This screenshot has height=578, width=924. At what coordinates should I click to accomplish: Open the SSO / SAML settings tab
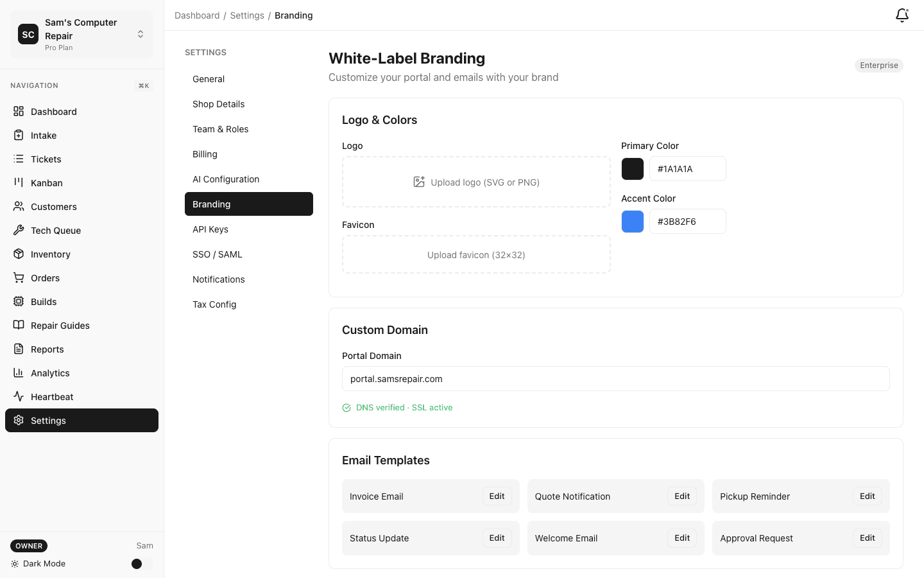(217, 254)
